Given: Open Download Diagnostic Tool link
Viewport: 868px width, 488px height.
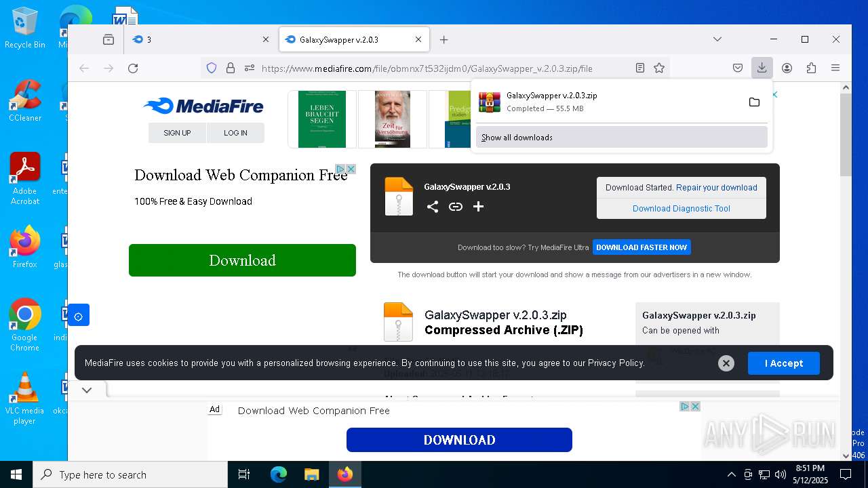Looking at the screenshot, I should click(x=682, y=209).
